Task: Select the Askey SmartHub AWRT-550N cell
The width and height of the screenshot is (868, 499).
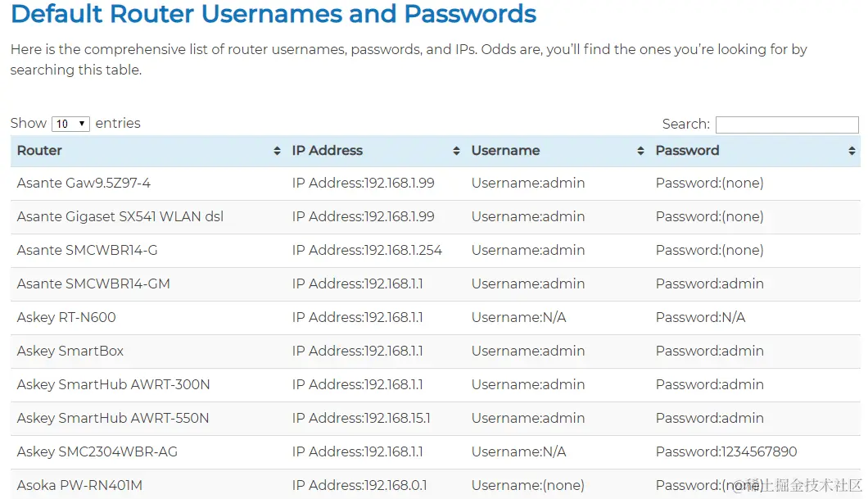Action: click(113, 418)
